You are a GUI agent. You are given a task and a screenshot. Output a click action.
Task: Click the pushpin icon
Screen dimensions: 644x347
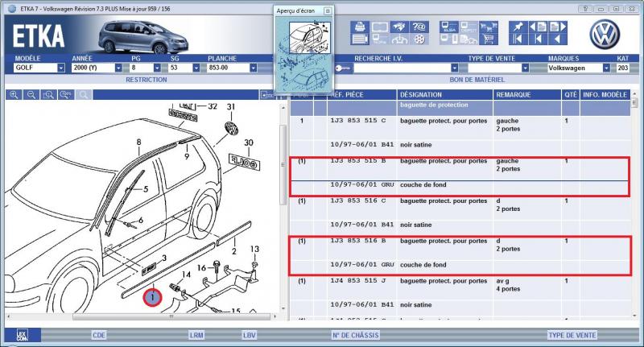point(518,27)
